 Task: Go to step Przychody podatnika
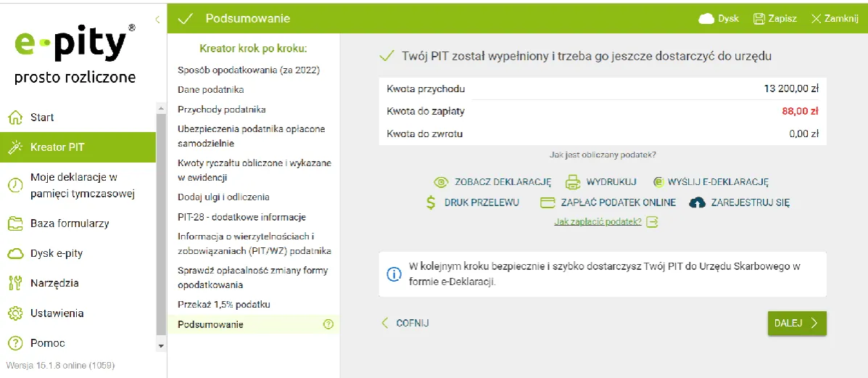221,109
